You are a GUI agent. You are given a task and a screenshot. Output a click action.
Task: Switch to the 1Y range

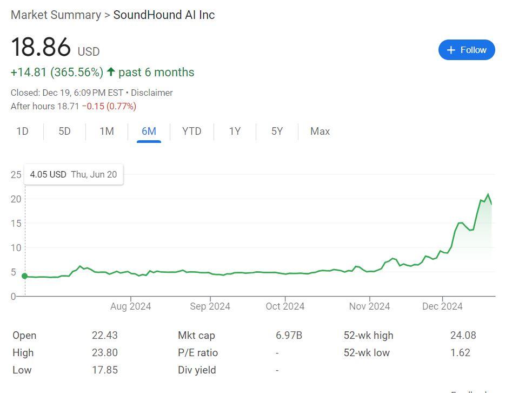[x=235, y=132]
